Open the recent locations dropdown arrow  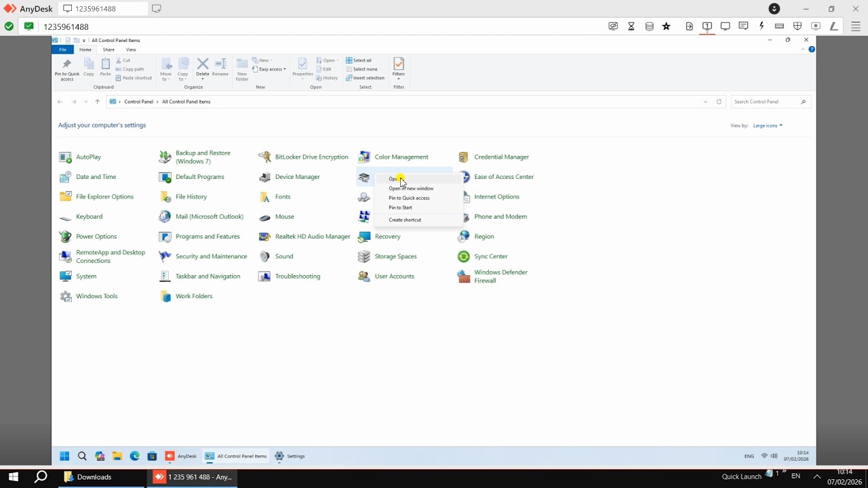[x=85, y=102]
